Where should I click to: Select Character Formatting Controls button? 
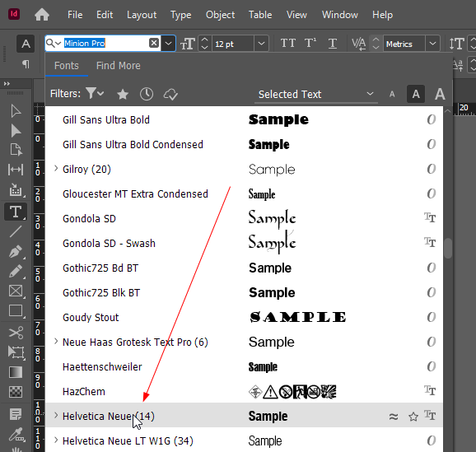tap(26, 44)
